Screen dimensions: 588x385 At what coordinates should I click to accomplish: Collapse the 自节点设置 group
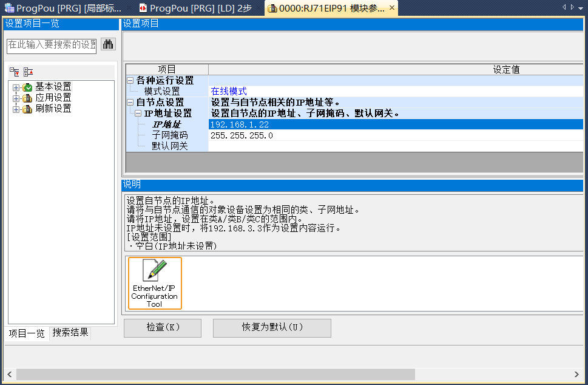[129, 102]
